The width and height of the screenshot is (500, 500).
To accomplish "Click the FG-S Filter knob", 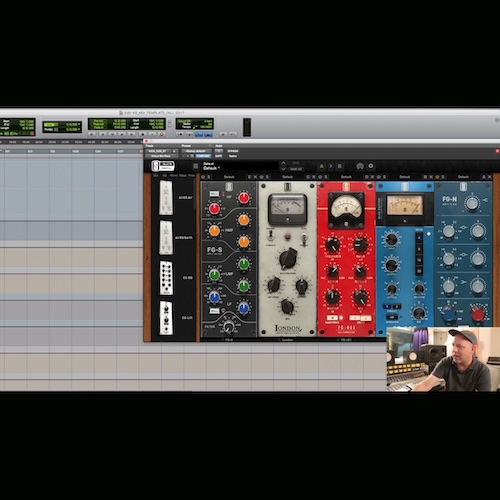I will (228, 326).
